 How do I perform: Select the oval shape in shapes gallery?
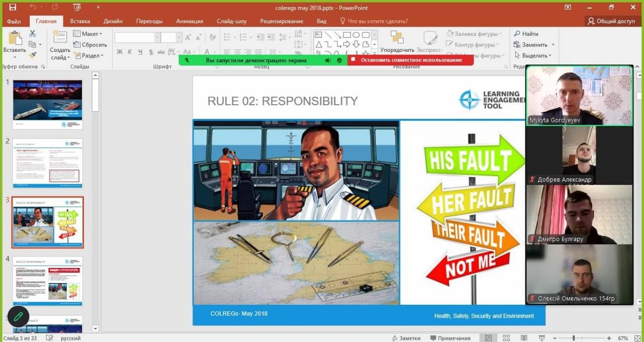pyautogui.click(x=356, y=35)
